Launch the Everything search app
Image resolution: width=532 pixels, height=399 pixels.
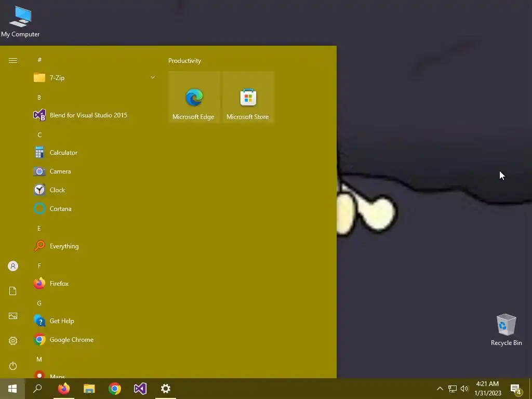coord(95,246)
